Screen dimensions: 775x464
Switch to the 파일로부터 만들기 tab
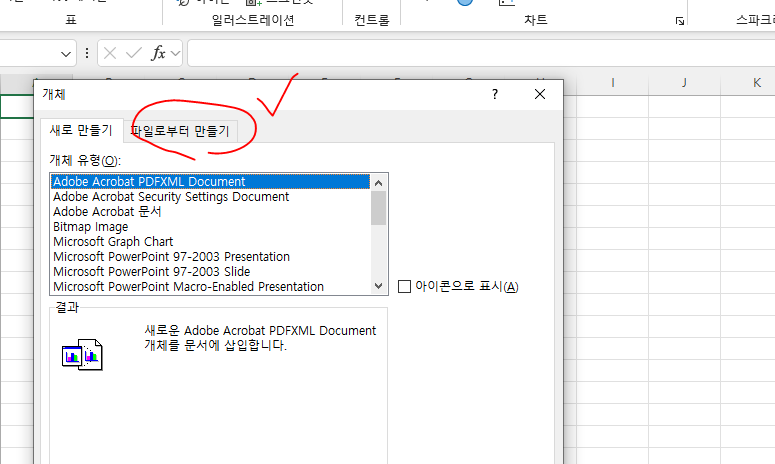pos(180,131)
